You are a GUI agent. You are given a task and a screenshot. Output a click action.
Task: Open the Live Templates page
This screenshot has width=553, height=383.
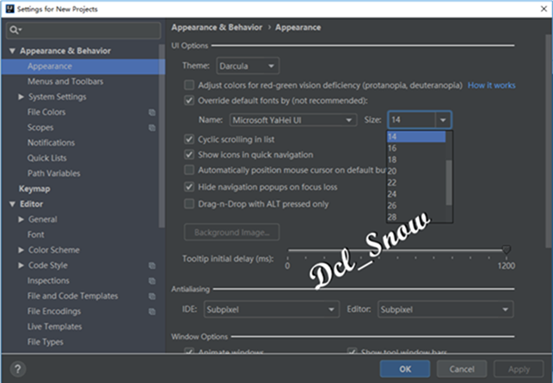coord(55,327)
